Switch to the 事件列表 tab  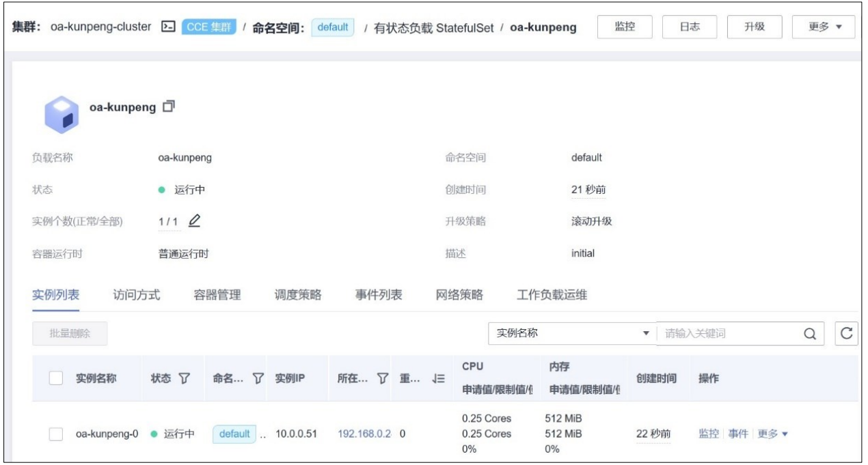pyautogui.click(x=379, y=295)
